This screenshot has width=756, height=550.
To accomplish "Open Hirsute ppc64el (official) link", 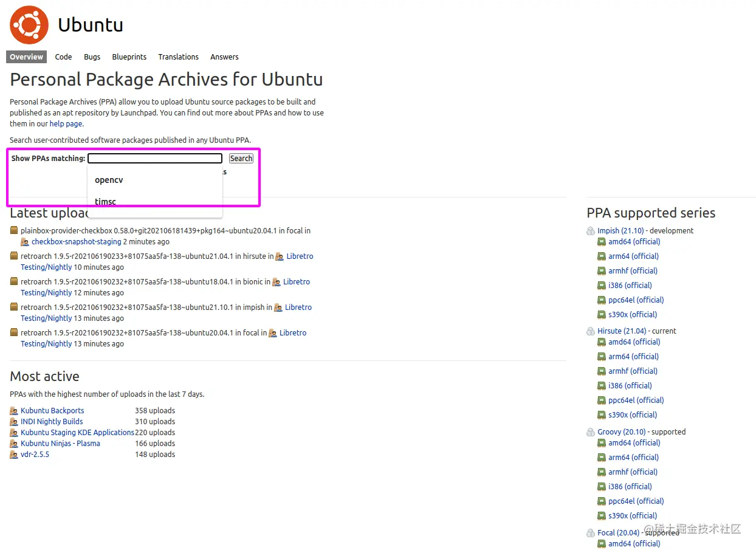I will point(636,400).
